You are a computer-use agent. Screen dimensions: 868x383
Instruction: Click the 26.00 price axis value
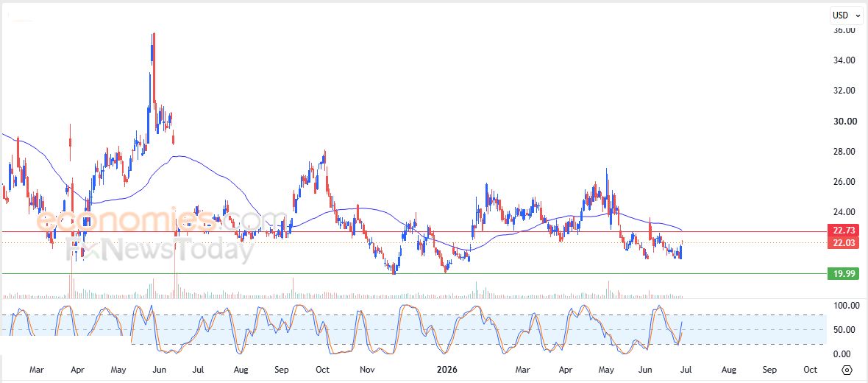(845, 182)
